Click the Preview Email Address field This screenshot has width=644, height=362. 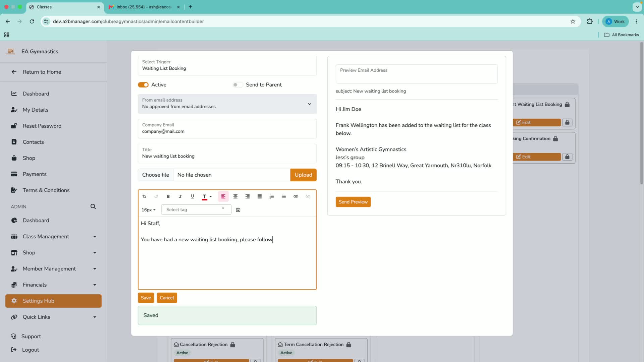click(417, 74)
